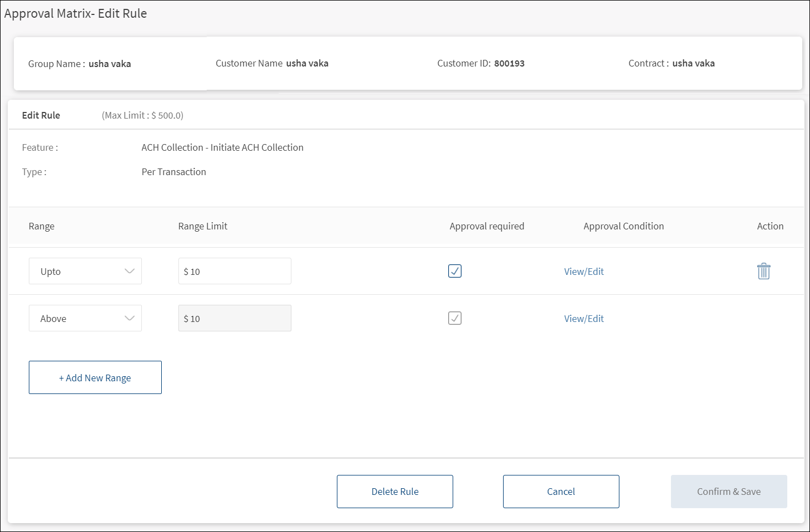This screenshot has height=532, width=810.
Task: Click the Action column header
Action: coord(770,226)
